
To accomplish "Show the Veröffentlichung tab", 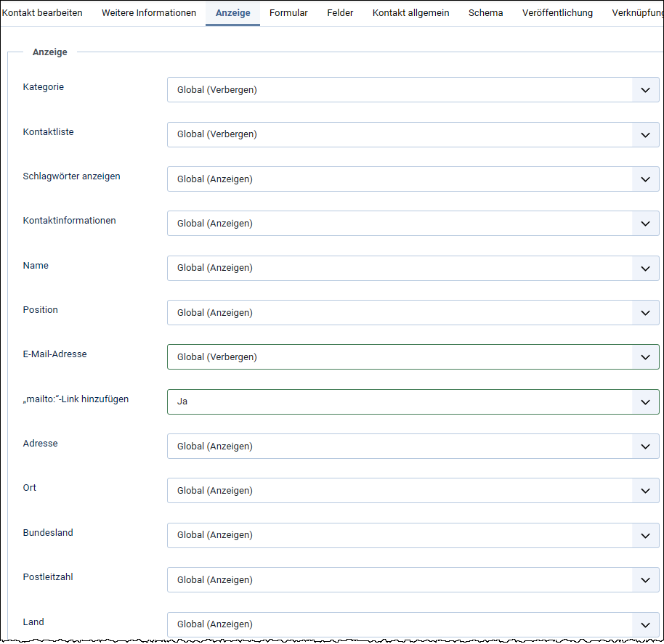I will pyautogui.click(x=557, y=13).
